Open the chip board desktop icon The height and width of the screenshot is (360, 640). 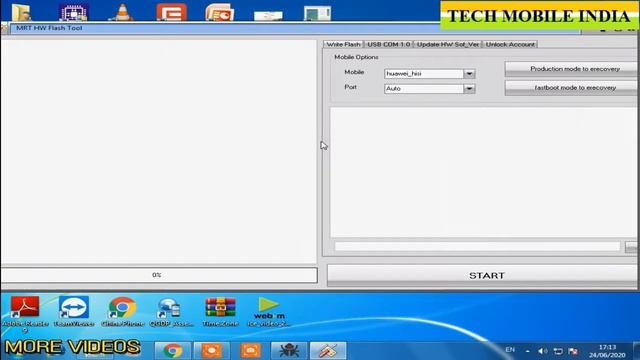[x=73, y=12]
